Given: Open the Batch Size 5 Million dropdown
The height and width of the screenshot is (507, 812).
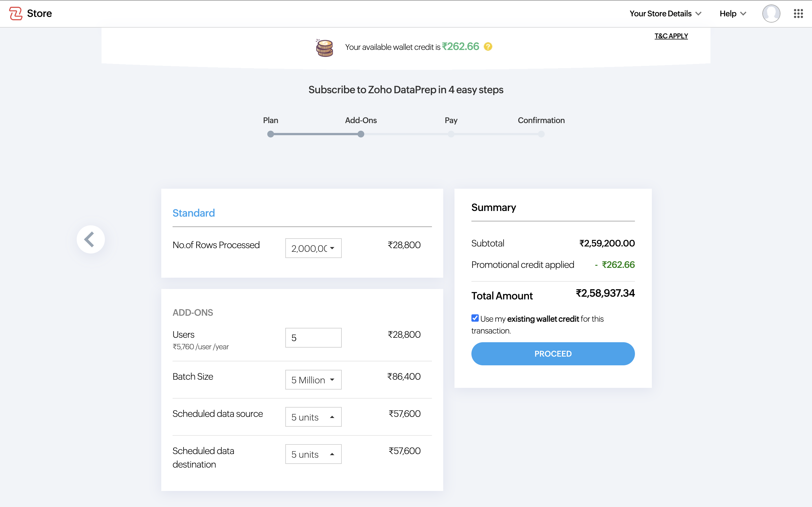Looking at the screenshot, I should tap(313, 380).
